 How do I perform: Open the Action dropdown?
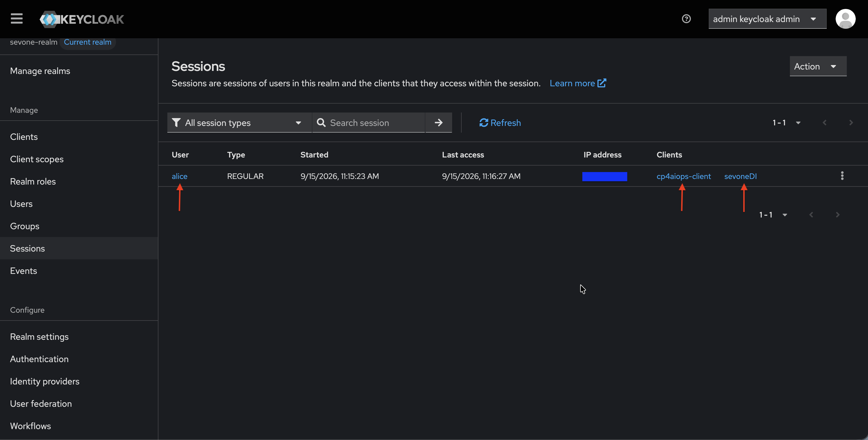(x=818, y=66)
